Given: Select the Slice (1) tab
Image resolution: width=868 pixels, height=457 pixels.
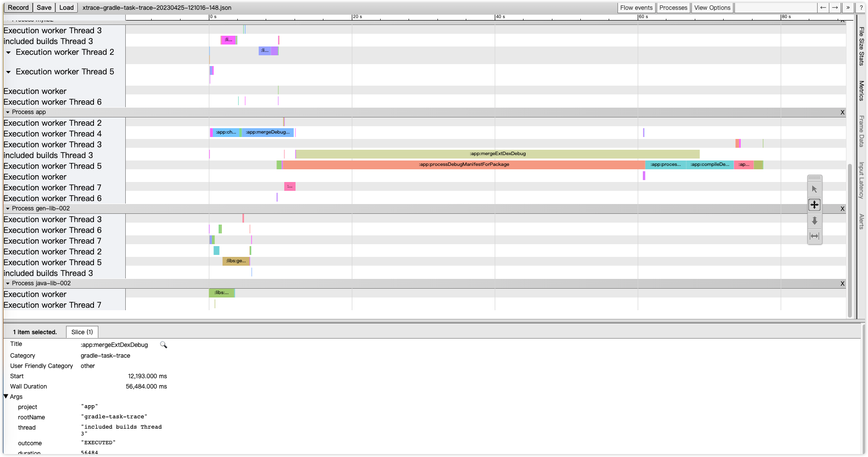Looking at the screenshot, I should pyautogui.click(x=82, y=332).
